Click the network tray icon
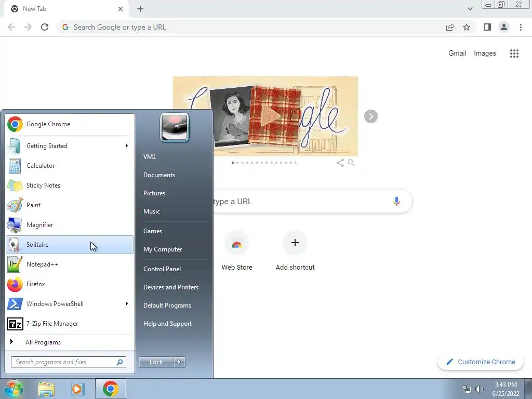This screenshot has width=532, height=399. (467, 389)
